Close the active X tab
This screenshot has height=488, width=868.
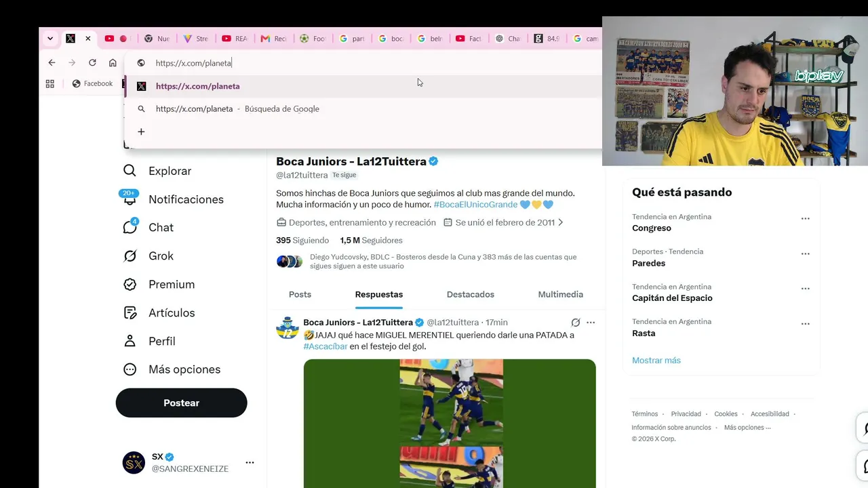pos(87,39)
